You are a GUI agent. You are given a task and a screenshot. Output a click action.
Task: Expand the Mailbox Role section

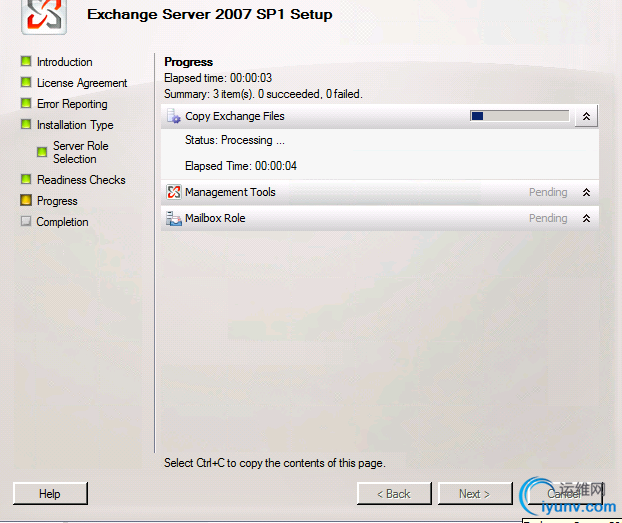586,218
